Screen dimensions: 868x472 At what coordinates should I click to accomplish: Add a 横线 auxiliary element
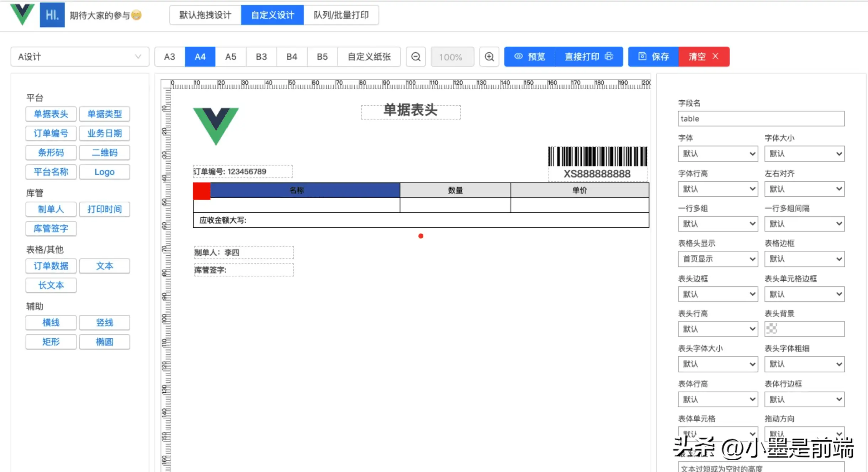coord(51,322)
